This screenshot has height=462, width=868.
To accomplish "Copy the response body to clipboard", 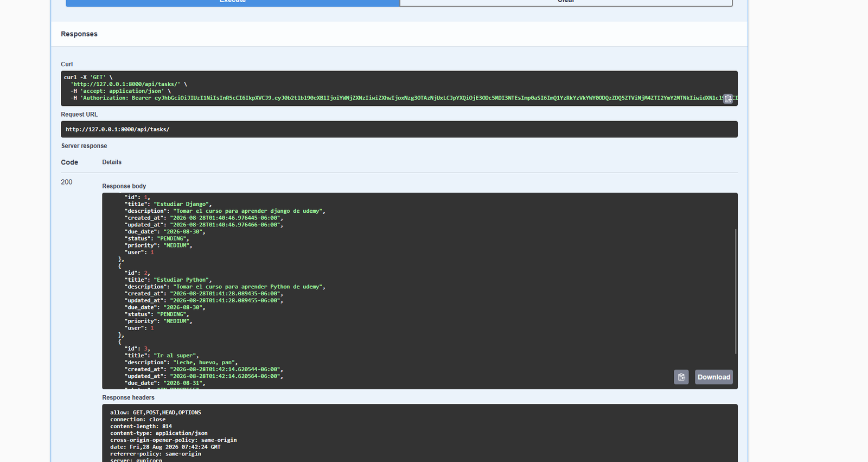I will pos(681,377).
